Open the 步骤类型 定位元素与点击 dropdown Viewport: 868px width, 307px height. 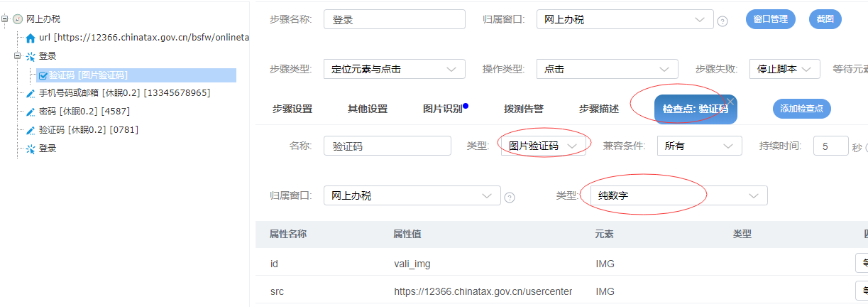click(x=394, y=69)
